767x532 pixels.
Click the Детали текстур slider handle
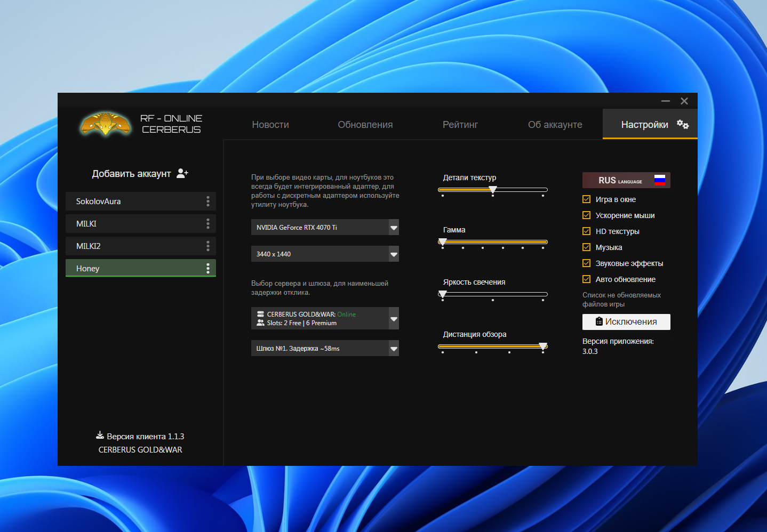(x=493, y=190)
